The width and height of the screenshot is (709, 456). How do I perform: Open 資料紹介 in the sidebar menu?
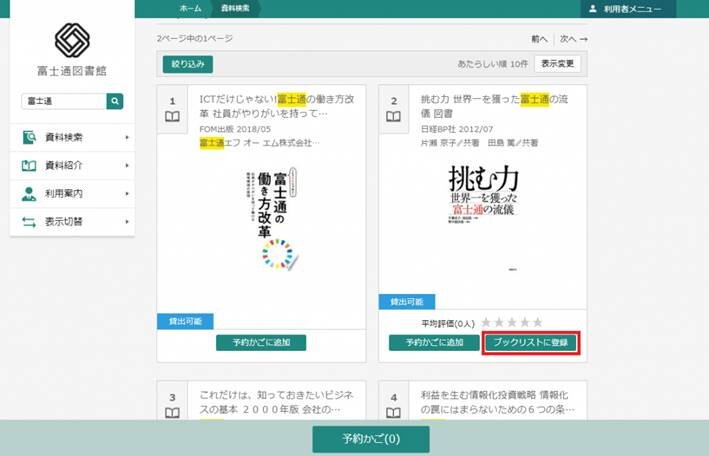(x=72, y=166)
